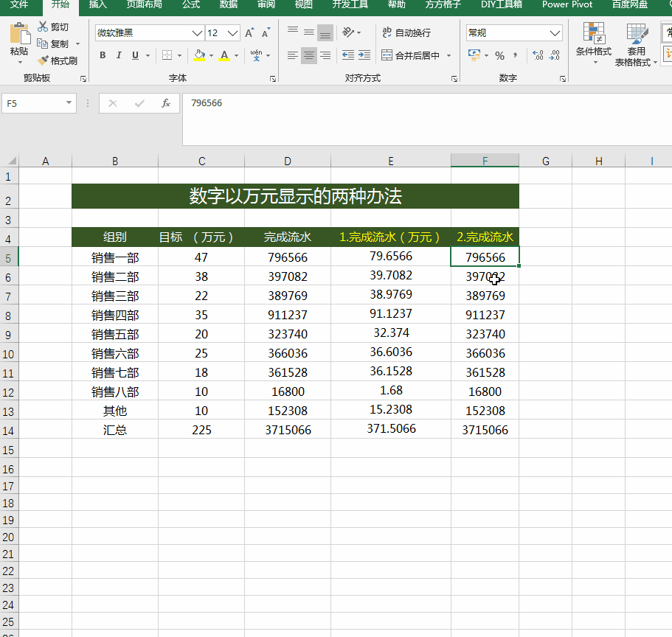Switch to the Power Pivot tab
The image size is (672, 637).
pos(567,4)
